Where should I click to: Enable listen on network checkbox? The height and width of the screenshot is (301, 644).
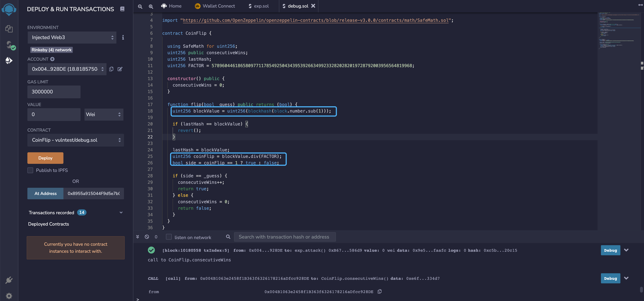tap(169, 237)
